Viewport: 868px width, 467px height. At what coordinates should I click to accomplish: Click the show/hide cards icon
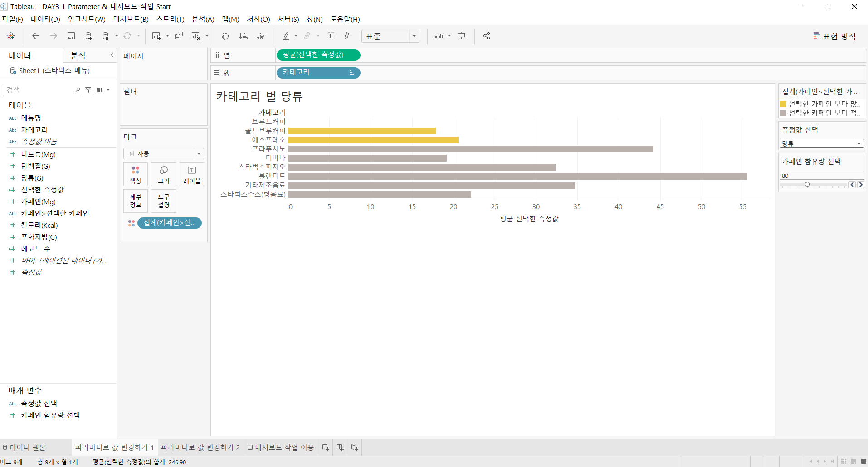coord(439,36)
